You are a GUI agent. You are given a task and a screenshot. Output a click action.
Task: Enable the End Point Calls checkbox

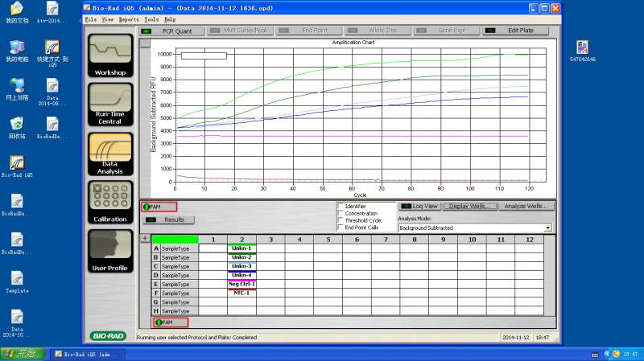point(340,228)
